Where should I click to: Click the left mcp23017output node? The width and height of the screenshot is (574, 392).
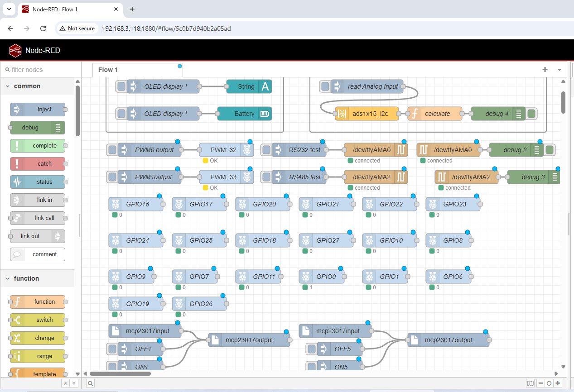coord(249,340)
